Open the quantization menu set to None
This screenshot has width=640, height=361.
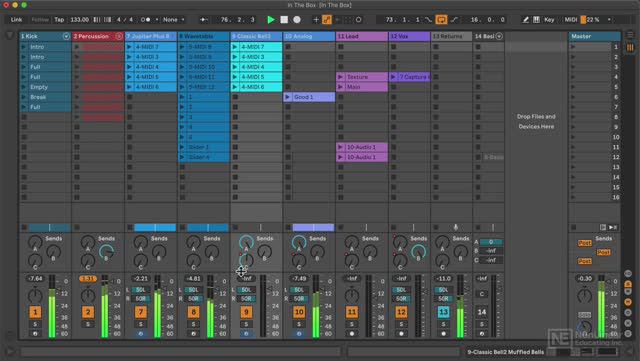(x=173, y=20)
